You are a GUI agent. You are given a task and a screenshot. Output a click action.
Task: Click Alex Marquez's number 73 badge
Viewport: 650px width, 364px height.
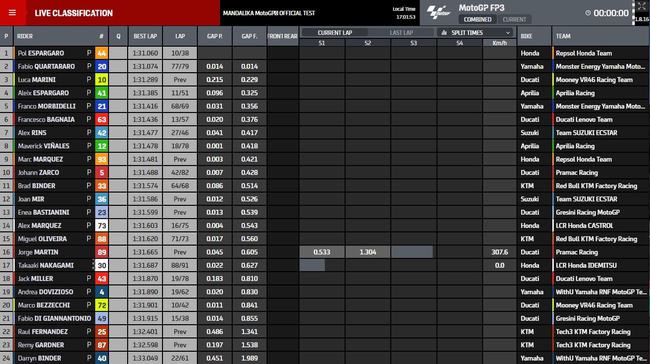(x=102, y=226)
